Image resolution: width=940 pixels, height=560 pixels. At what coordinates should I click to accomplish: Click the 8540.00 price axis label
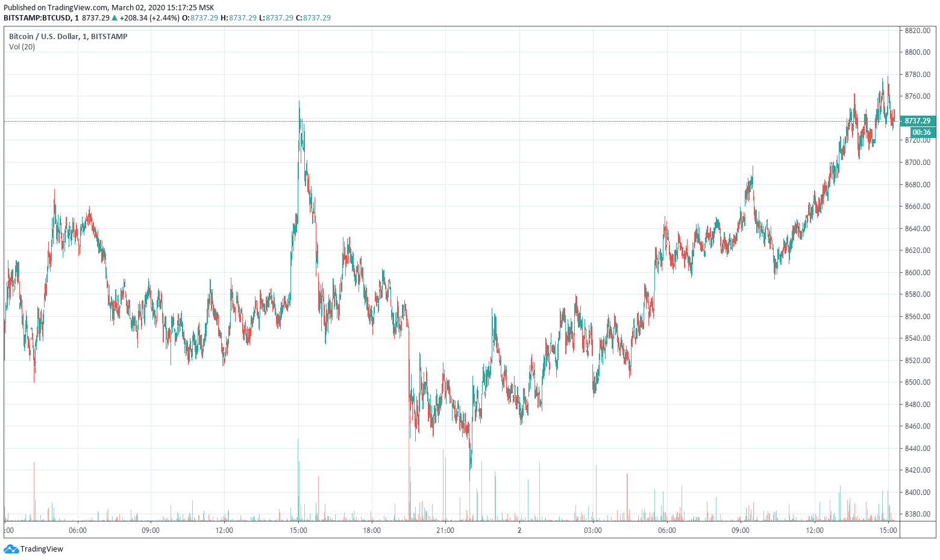(918, 338)
